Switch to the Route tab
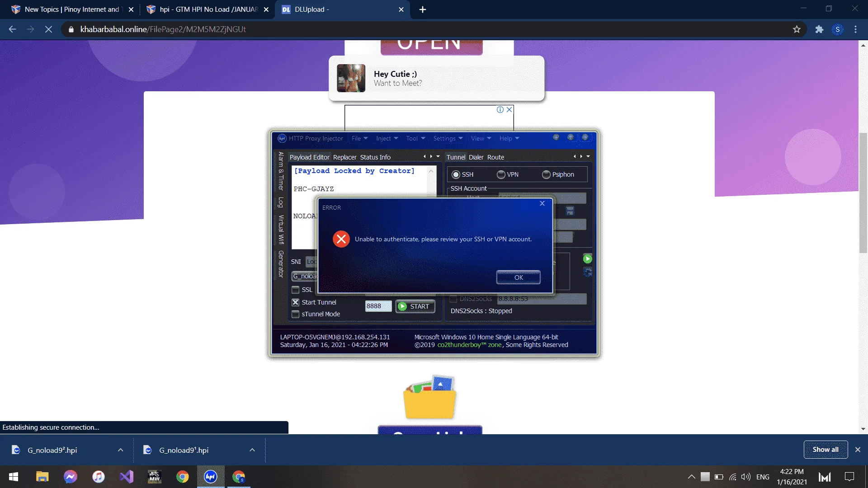Screen dimensions: 868x488 click(x=495, y=157)
